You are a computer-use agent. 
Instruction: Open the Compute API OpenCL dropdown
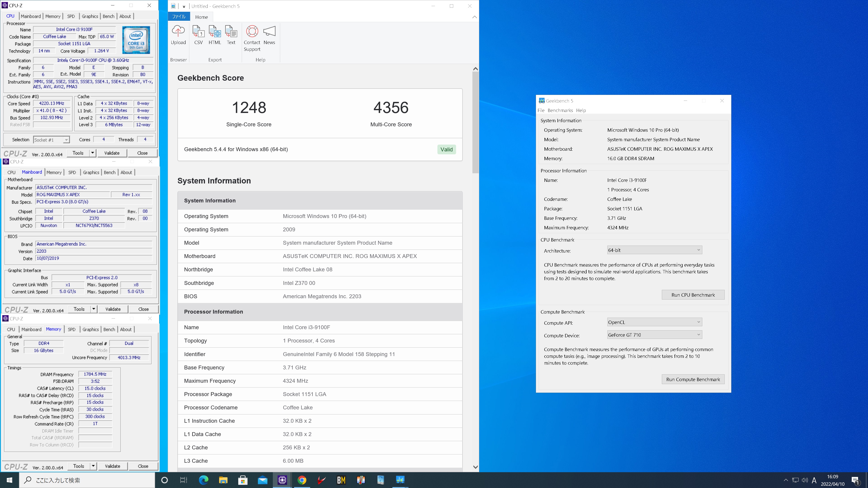pos(654,322)
